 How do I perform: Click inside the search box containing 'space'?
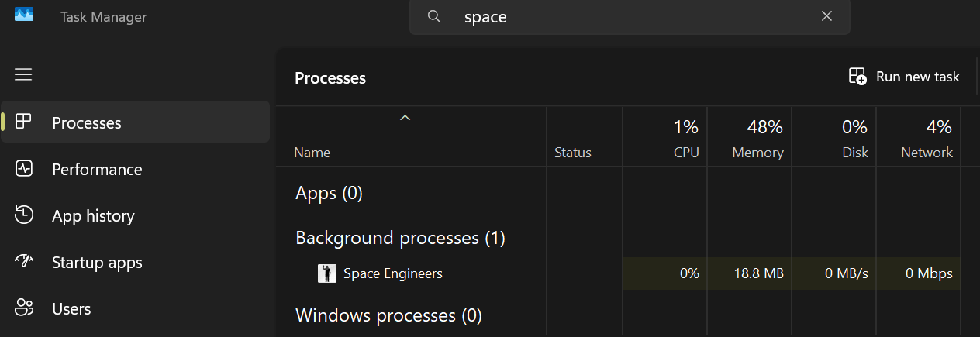(620, 17)
